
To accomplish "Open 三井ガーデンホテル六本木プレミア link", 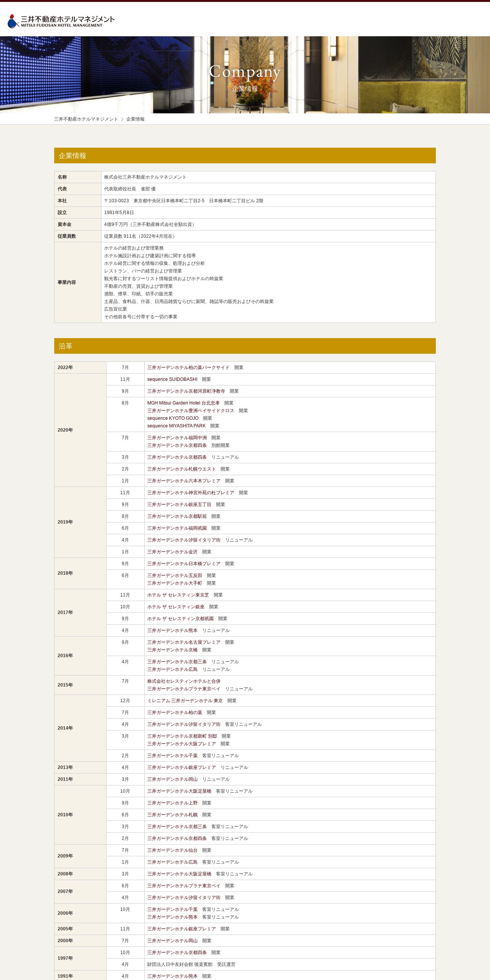I will tap(184, 481).
